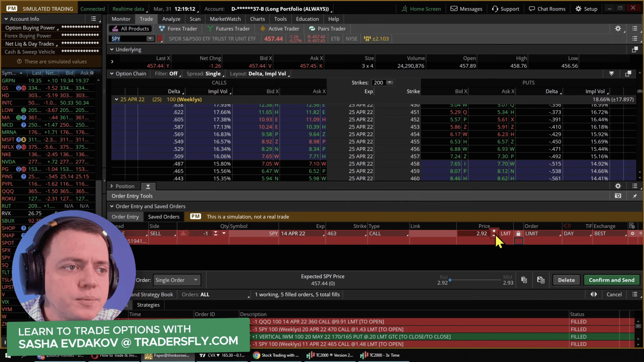Collapse the Account Info panel

[x=6, y=19]
